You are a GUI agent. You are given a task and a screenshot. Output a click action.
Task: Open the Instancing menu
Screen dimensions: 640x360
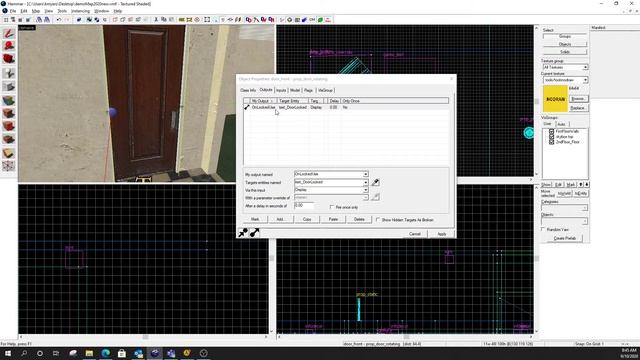click(x=80, y=11)
